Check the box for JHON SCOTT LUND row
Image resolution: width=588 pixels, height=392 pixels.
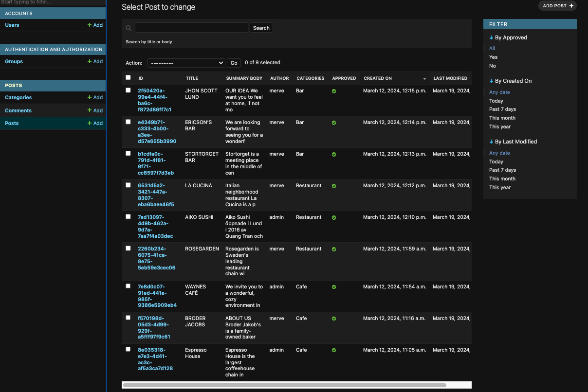(x=129, y=90)
